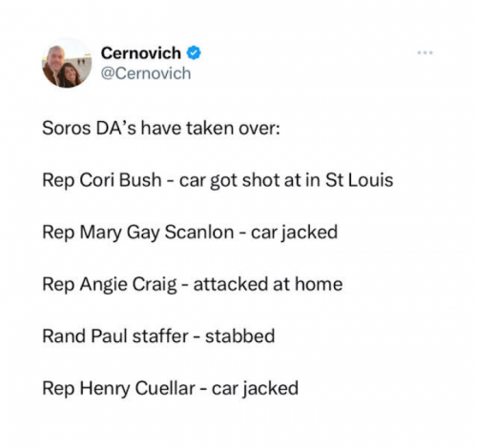Click the blue verified checkmark badge
Screen dimensions: 477x448
point(194,52)
